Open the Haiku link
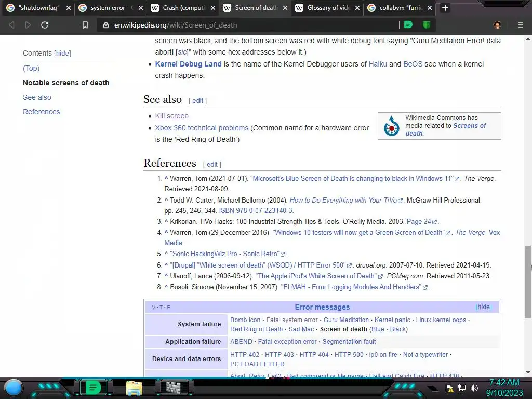 [x=378, y=64]
